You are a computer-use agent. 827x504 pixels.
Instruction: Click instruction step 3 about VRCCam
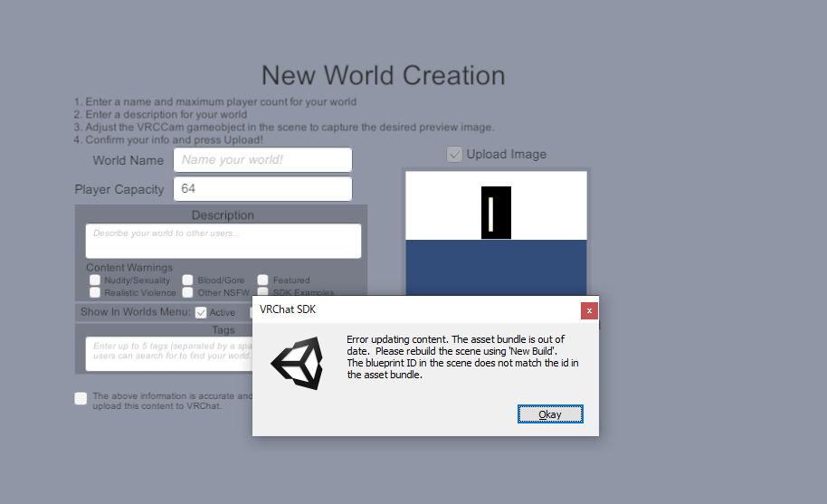pos(284,127)
